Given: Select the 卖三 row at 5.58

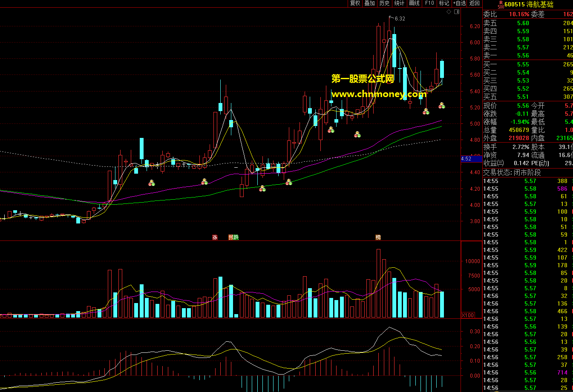Looking at the screenshot, I should tap(528, 39).
